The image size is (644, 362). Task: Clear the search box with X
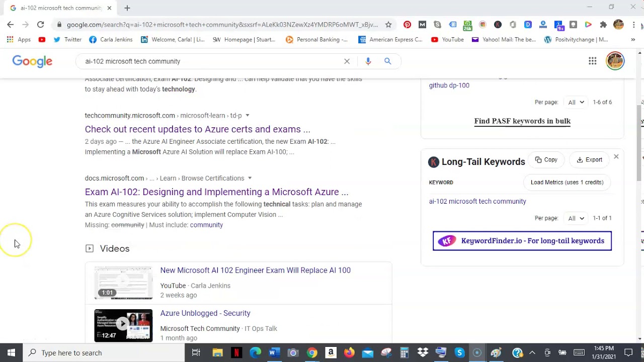click(347, 61)
